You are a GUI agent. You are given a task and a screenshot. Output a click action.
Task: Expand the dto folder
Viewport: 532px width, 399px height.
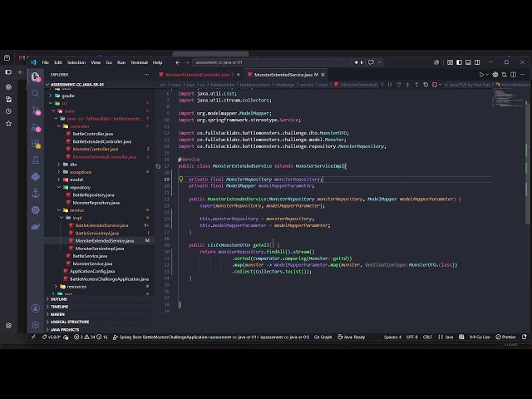pyautogui.click(x=59, y=165)
